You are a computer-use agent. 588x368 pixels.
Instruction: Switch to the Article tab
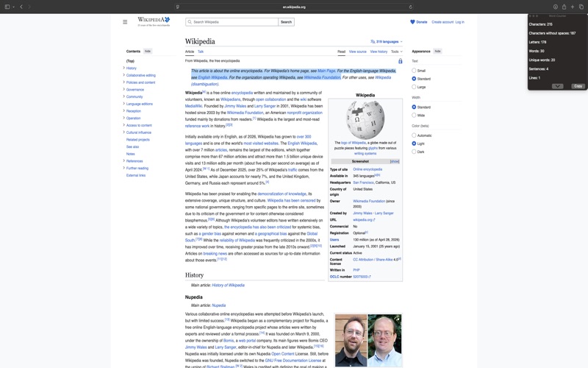190,52
